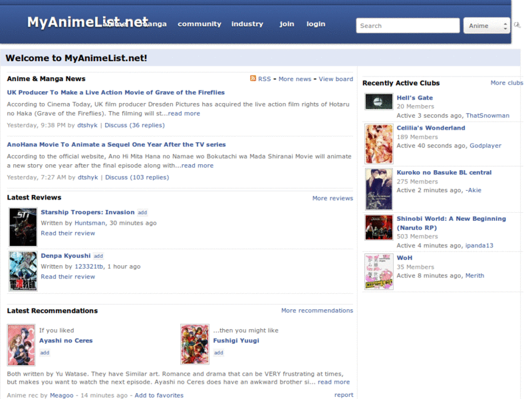Open the Anime search type dropdown
Image resolution: width=532 pixels, height=399 pixels.
click(487, 25)
